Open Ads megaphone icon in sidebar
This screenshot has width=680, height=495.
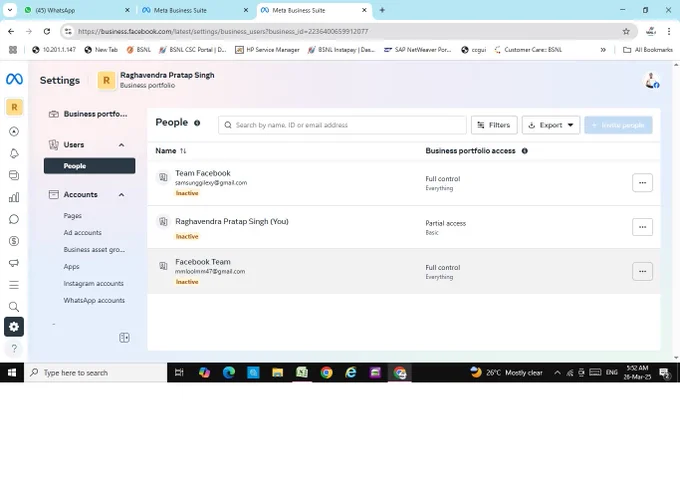[14, 263]
